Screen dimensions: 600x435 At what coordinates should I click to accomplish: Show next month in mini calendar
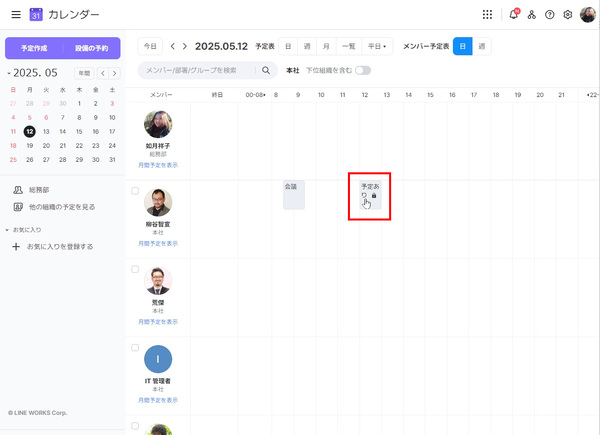tap(114, 73)
